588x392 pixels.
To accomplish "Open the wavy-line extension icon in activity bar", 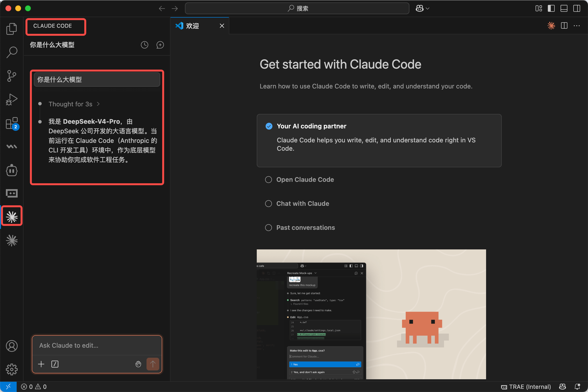I will [12, 147].
